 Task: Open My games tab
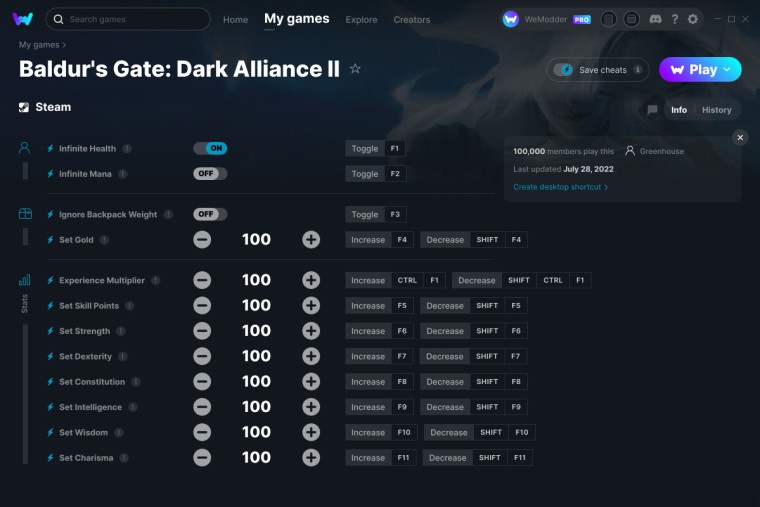pos(297,19)
